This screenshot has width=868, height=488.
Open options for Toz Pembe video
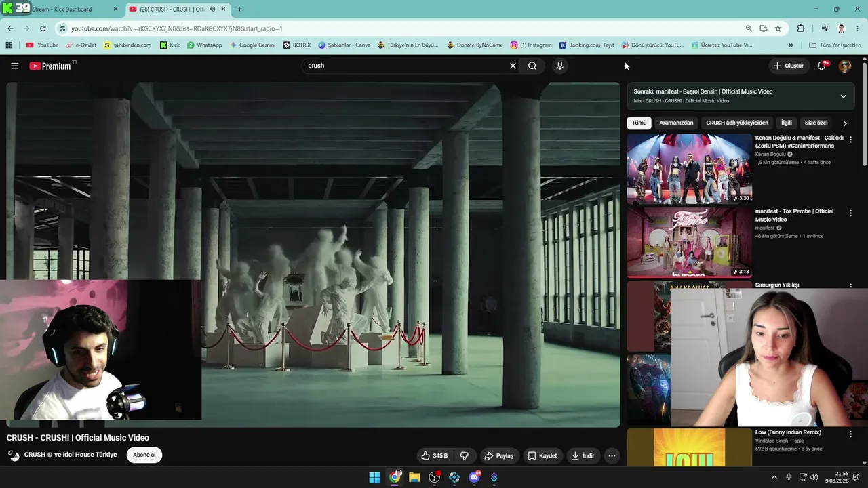[x=850, y=213]
